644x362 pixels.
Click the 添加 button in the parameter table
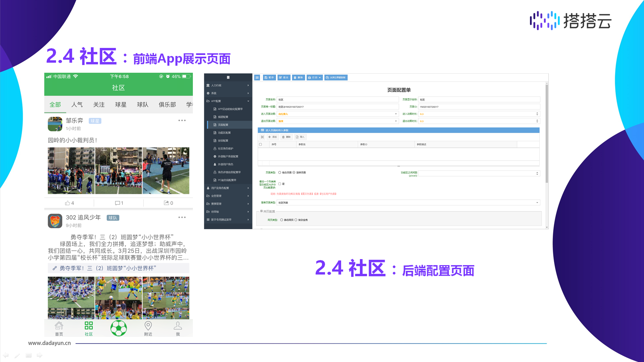point(273,137)
